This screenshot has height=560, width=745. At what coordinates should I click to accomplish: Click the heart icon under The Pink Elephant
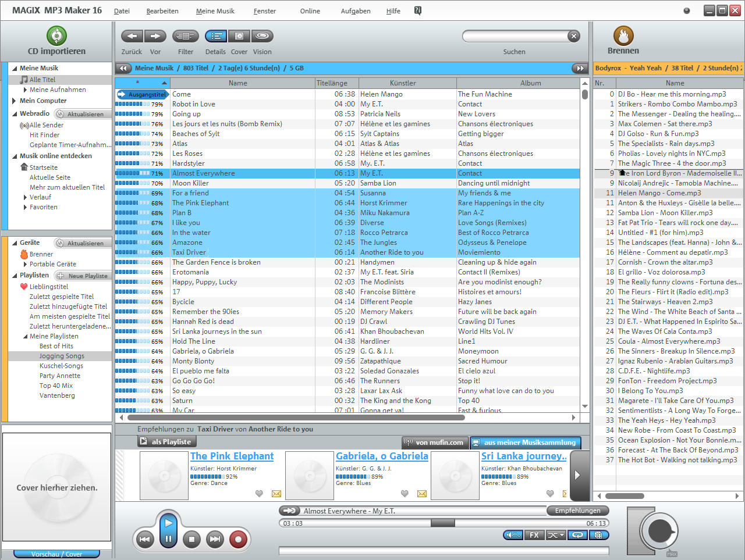(259, 494)
